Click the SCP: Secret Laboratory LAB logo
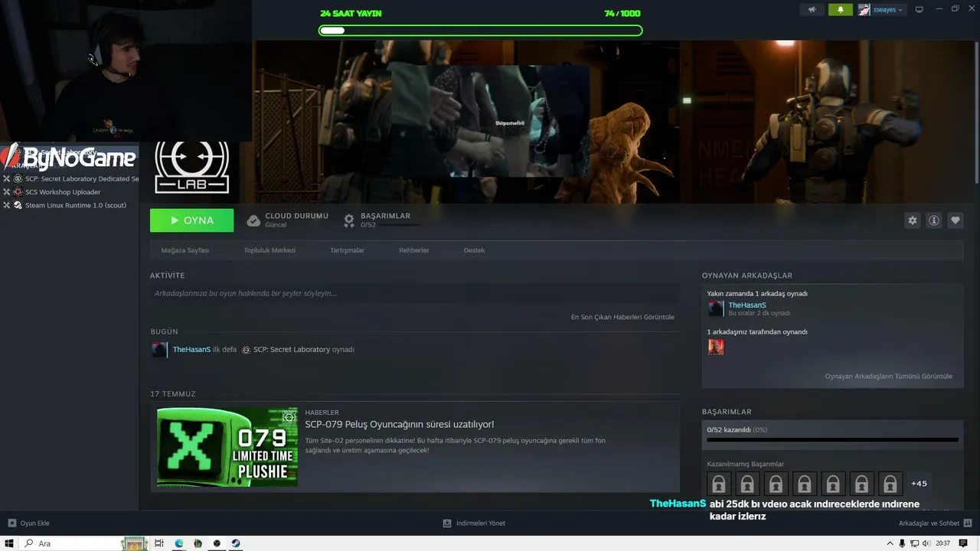Image resolution: width=980 pixels, height=551 pixels. [x=191, y=168]
